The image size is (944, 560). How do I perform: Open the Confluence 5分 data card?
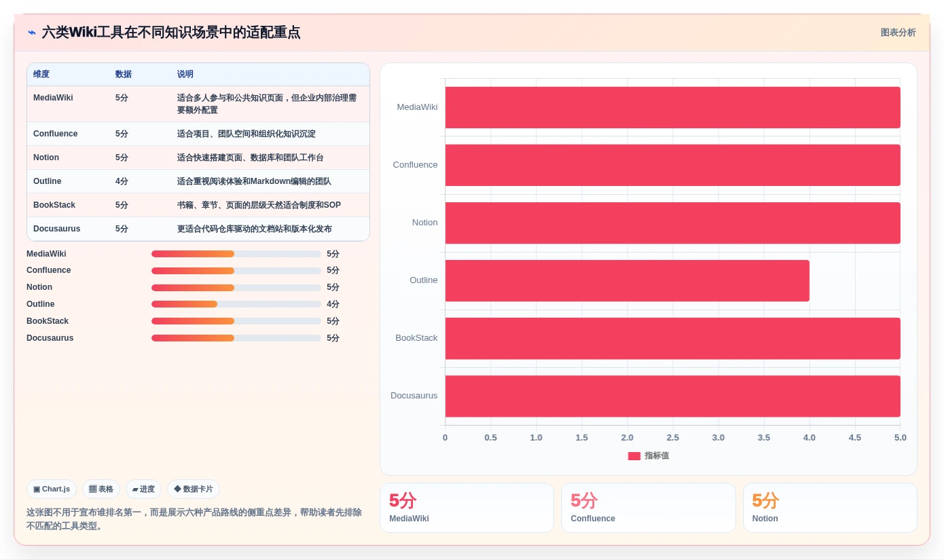648,508
